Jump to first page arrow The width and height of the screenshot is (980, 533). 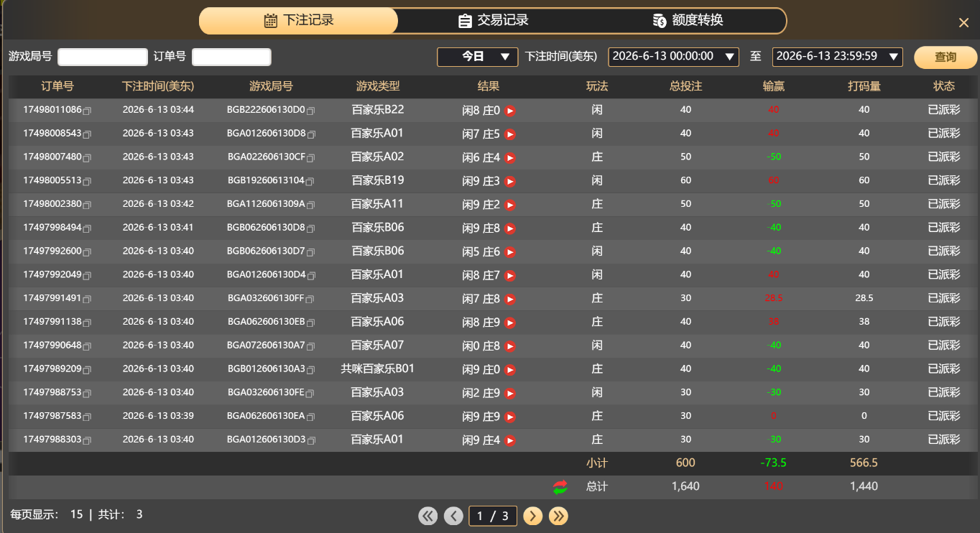point(427,516)
